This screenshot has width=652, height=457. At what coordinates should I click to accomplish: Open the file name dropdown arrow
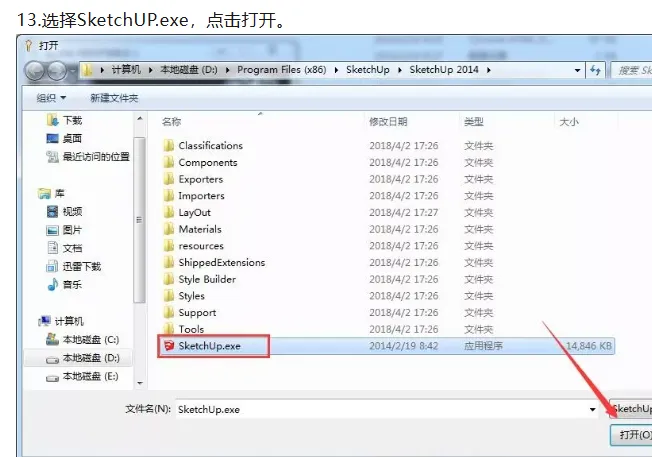[x=593, y=410]
